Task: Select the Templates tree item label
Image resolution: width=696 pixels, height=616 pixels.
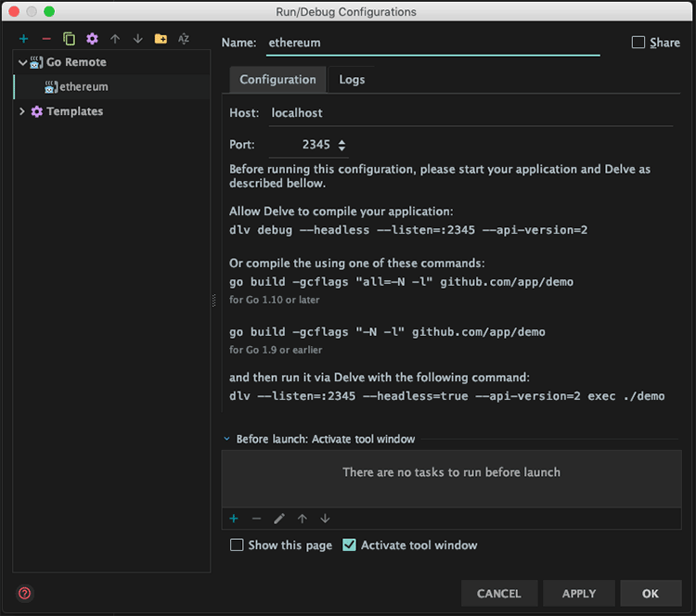Action: (74, 111)
